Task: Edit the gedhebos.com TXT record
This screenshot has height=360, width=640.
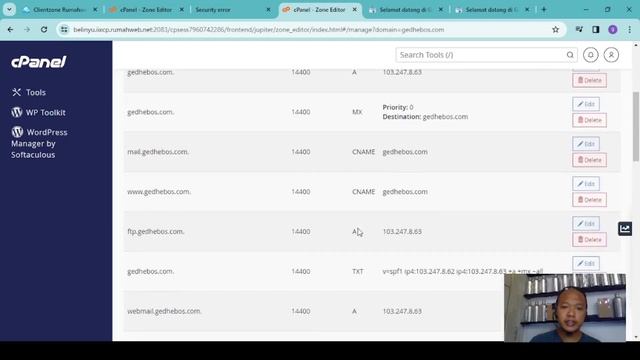Action: point(586,264)
